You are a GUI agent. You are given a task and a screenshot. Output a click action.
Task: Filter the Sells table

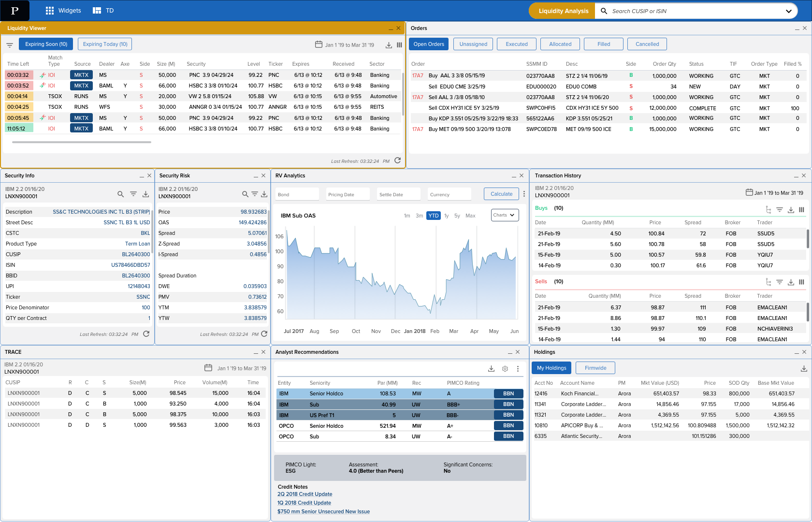pos(780,282)
